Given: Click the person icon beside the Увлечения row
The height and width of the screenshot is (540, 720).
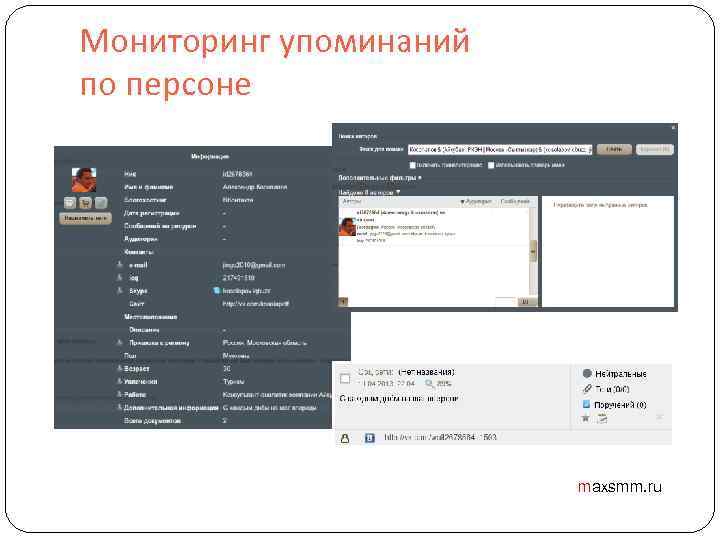Looking at the screenshot, I should [x=120, y=381].
